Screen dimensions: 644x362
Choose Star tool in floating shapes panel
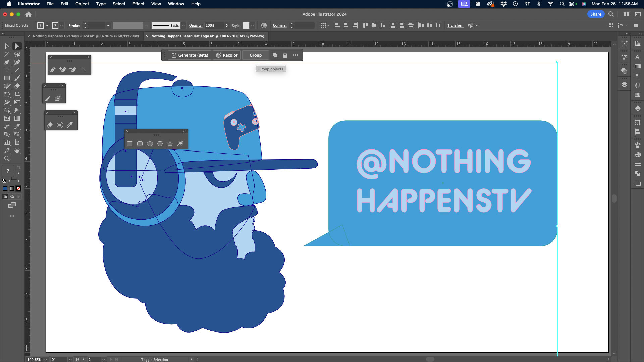[170, 144]
